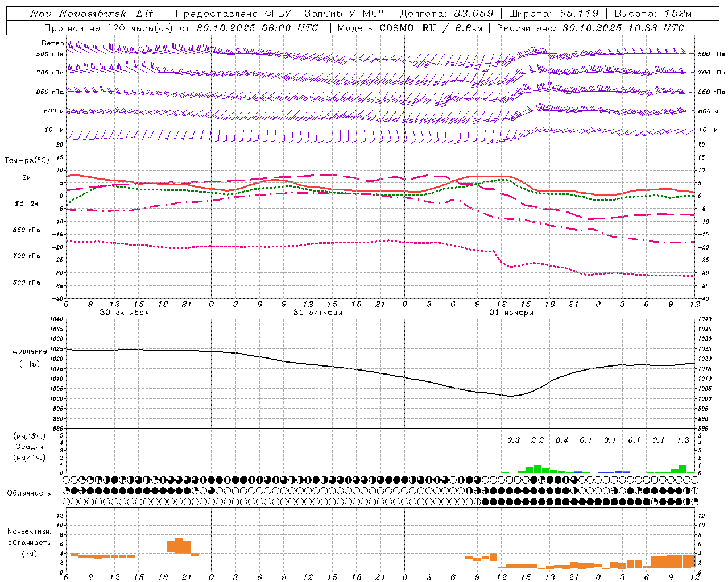This screenshot has height=582, width=728.
Task: Click the 'Давление' pressure chart label
Action: click(30, 351)
